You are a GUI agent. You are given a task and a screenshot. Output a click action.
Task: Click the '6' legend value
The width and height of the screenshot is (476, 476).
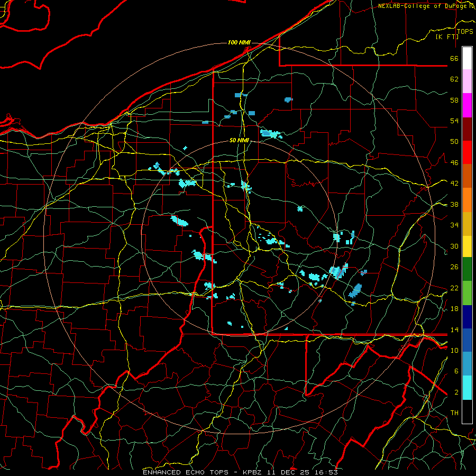click(x=456, y=371)
